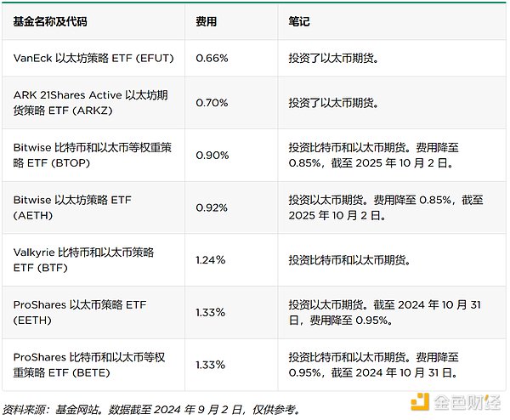Click the 笔记 column header

[x=298, y=22]
